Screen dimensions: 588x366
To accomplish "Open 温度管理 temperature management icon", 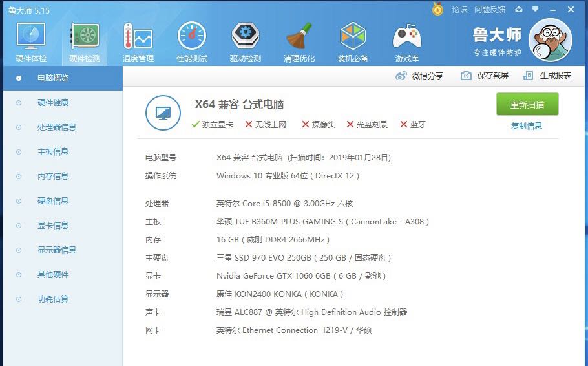I will click(x=138, y=42).
